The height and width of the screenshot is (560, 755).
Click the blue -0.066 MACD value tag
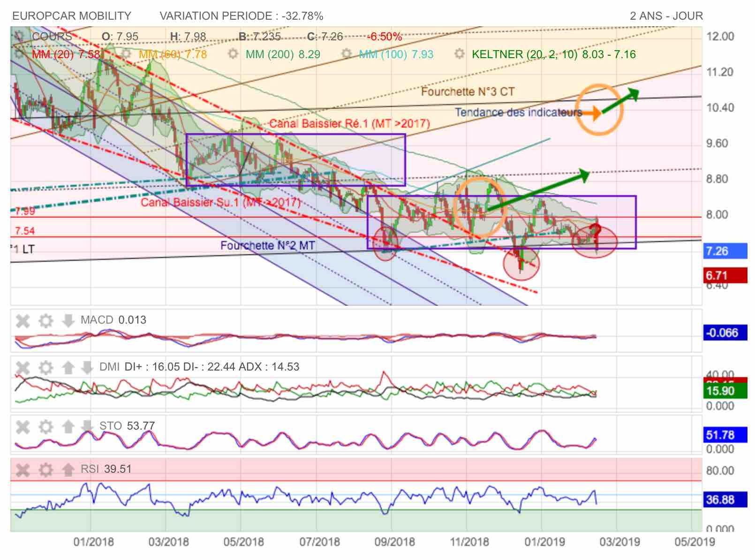point(725,333)
